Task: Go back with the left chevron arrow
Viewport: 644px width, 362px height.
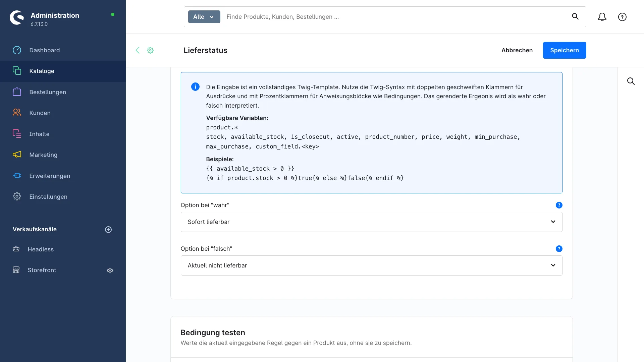Action: click(138, 50)
